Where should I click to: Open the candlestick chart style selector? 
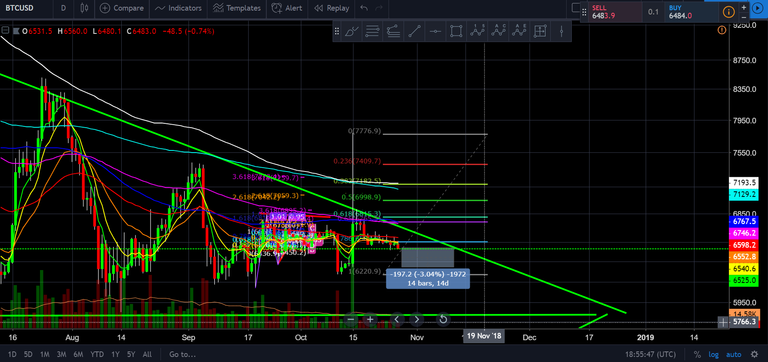[x=84, y=8]
